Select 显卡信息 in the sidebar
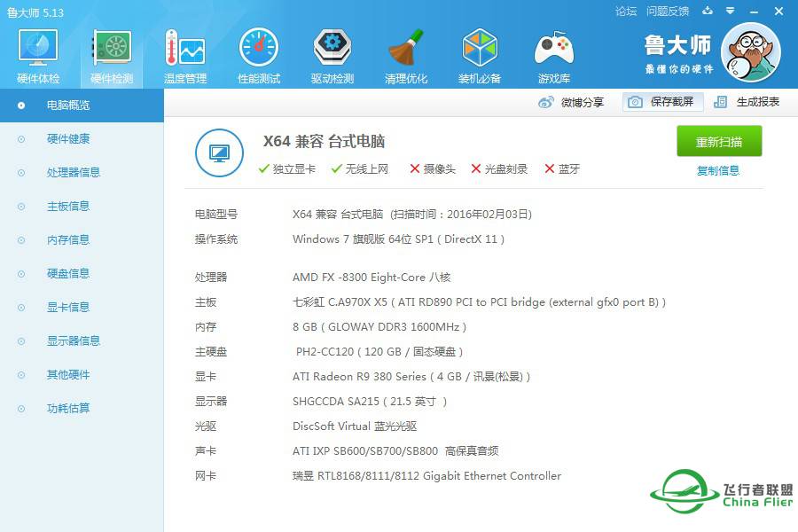798x532 pixels. pos(69,307)
